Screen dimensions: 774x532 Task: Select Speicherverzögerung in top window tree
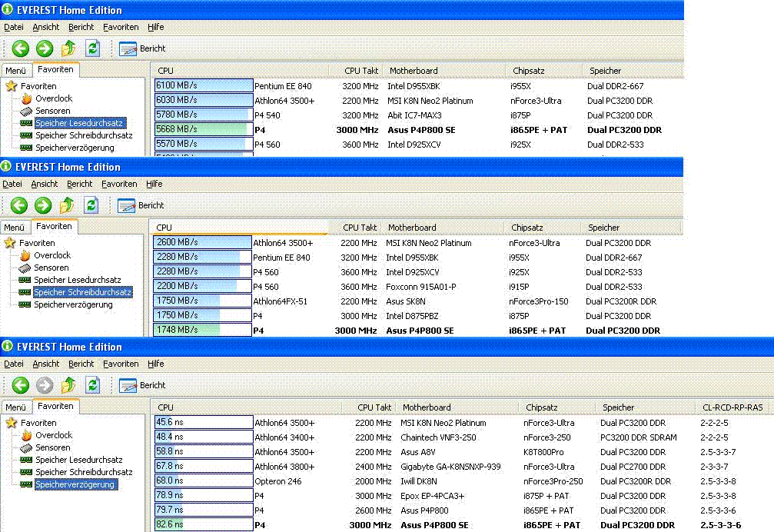pos(75,148)
